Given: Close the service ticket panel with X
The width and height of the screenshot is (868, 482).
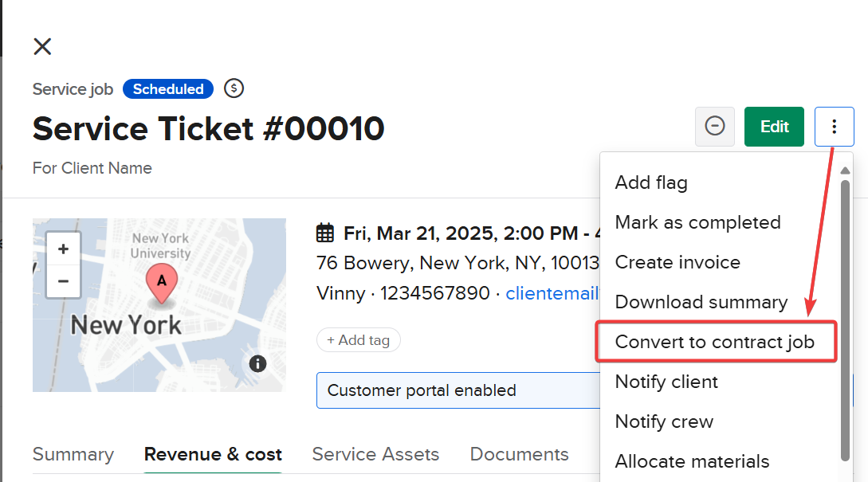Looking at the screenshot, I should pyautogui.click(x=42, y=46).
